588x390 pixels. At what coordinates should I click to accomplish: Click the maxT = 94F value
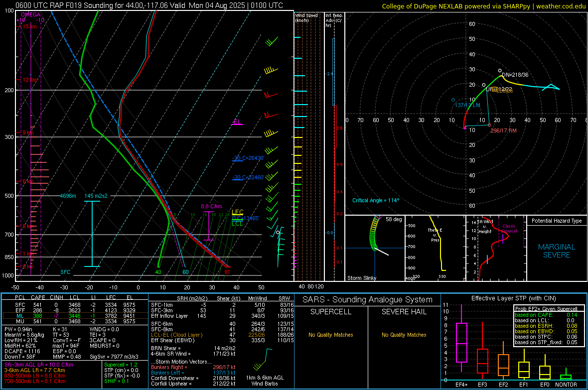pyautogui.click(x=66, y=346)
